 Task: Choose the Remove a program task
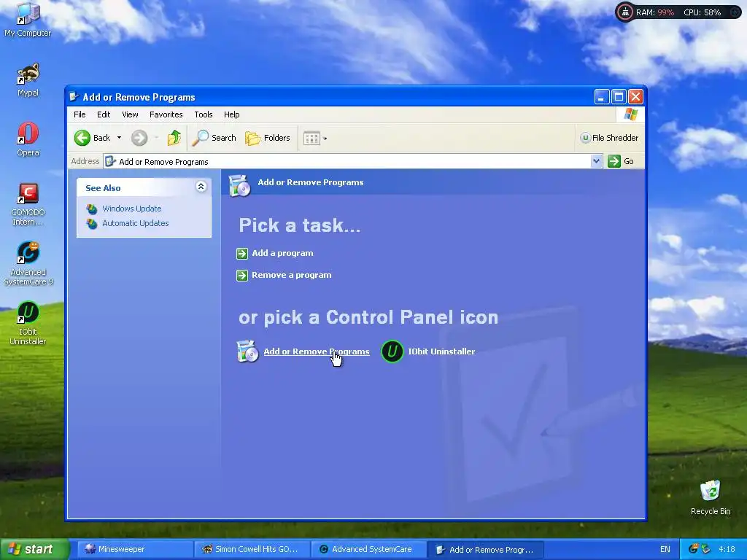(x=292, y=275)
